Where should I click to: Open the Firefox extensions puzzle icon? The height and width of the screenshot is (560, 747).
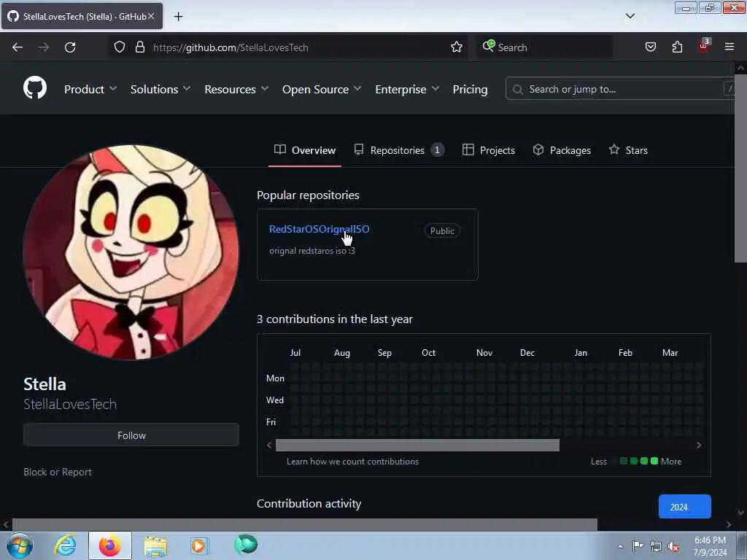click(x=677, y=47)
